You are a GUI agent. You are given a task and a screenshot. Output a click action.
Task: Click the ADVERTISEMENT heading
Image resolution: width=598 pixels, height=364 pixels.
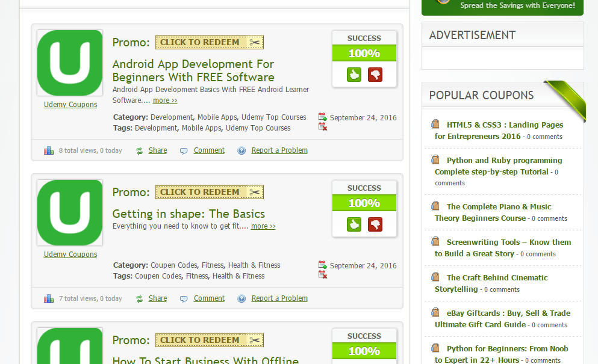(472, 35)
